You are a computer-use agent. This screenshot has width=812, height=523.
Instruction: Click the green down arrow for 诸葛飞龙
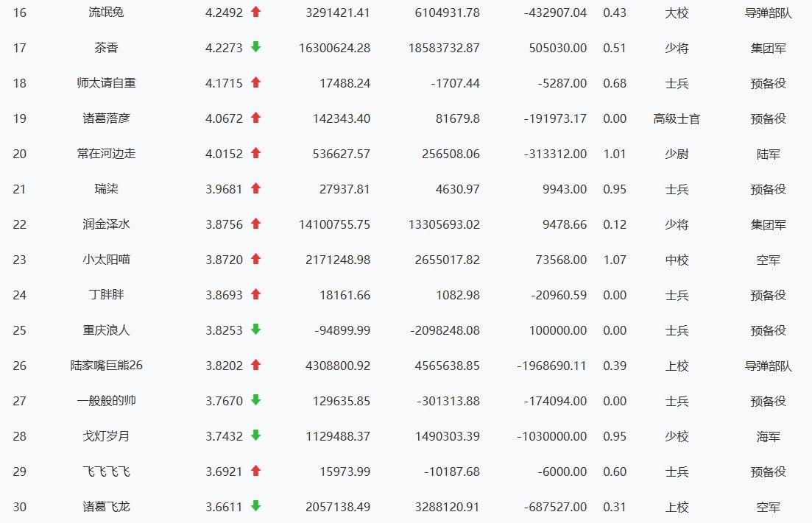pos(255,506)
